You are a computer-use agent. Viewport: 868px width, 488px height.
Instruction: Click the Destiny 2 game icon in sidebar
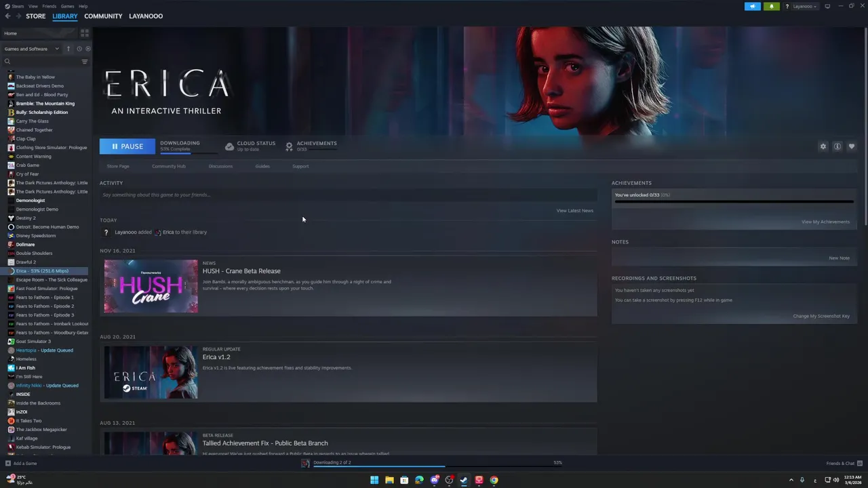tap(11, 218)
